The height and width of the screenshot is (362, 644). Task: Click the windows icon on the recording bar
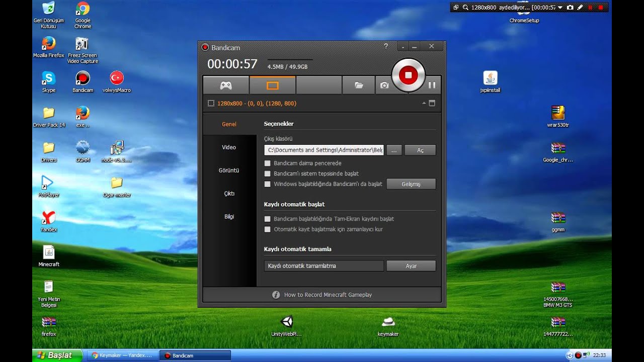tap(456, 8)
